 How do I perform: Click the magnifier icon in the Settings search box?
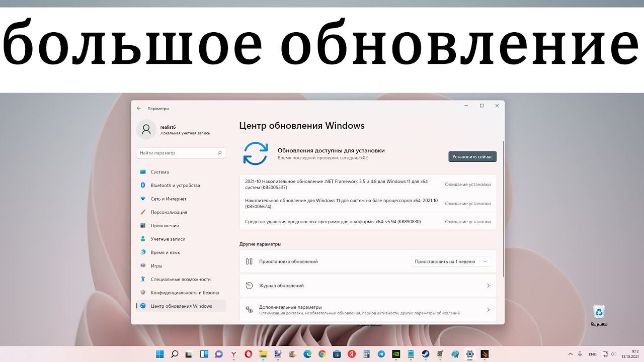(x=220, y=153)
